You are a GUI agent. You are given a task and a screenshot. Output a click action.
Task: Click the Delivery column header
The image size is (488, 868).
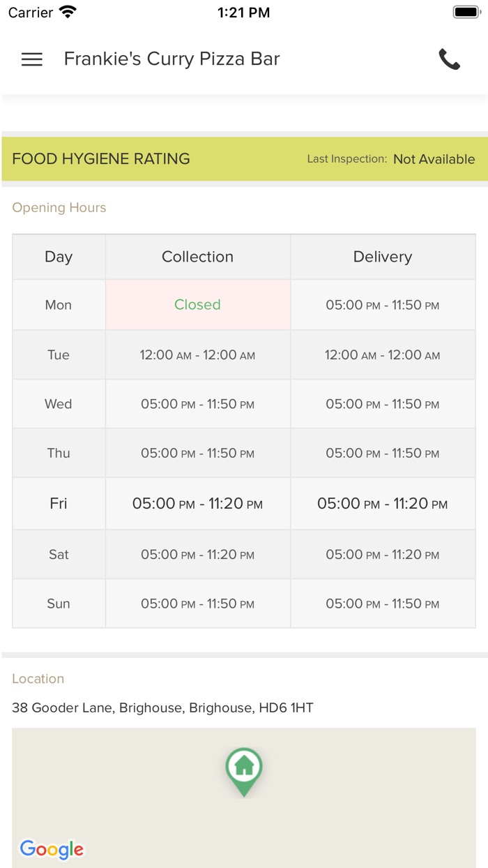(383, 257)
